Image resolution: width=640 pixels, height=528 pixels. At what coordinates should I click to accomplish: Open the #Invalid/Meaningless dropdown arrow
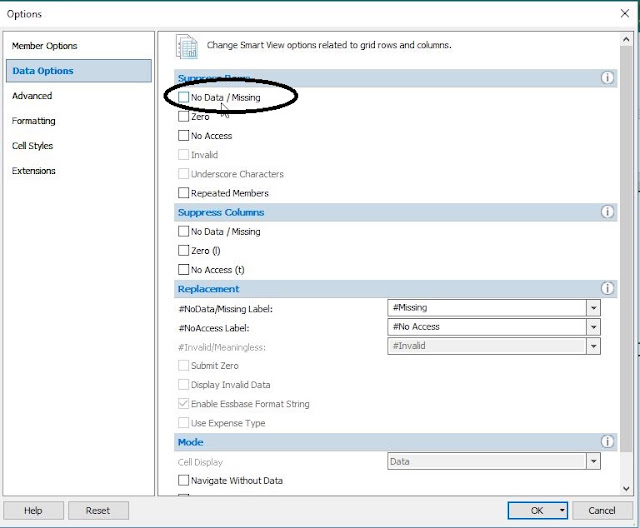click(593, 346)
